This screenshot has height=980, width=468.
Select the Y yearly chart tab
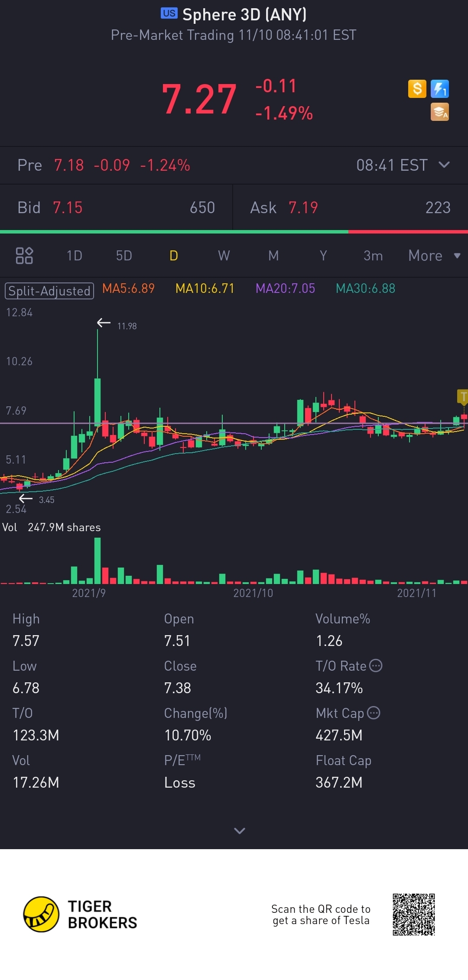pyautogui.click(x=323, y=256)
